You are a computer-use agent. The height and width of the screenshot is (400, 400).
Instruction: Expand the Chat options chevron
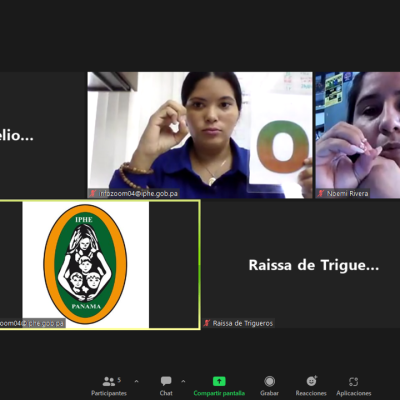pos(183,381)
